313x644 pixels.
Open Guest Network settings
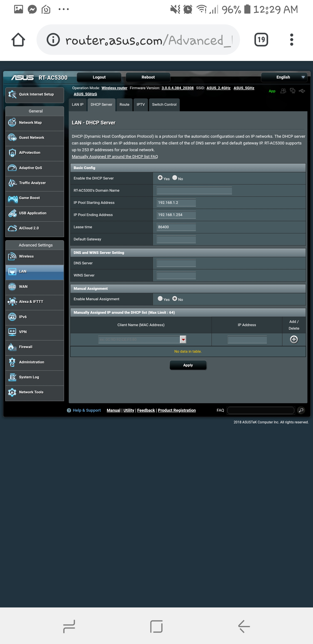coord(35,138)
